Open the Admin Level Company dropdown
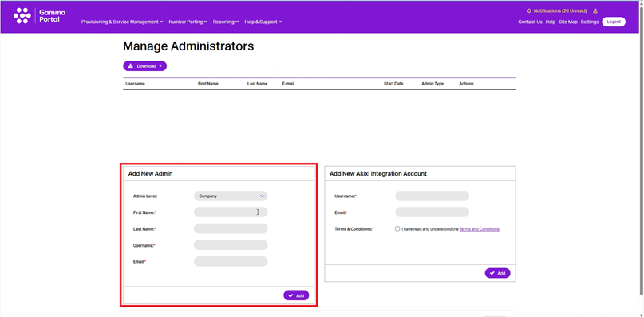Screen dimensions: 644x317 click(231, 196)
